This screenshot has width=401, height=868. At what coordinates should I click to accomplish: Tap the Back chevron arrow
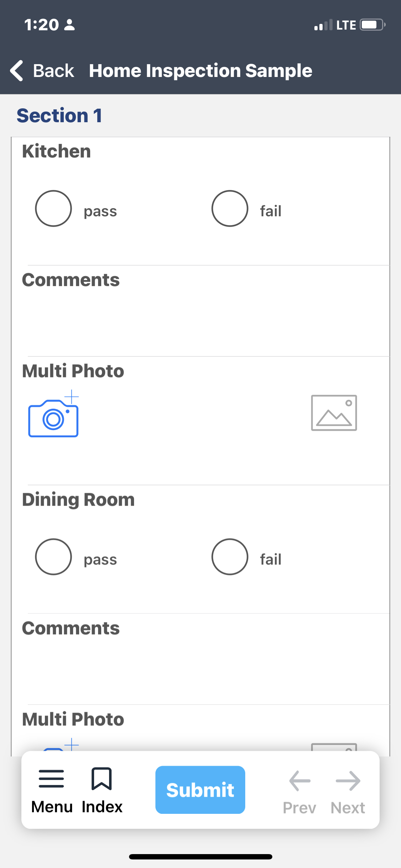[17, 71]
